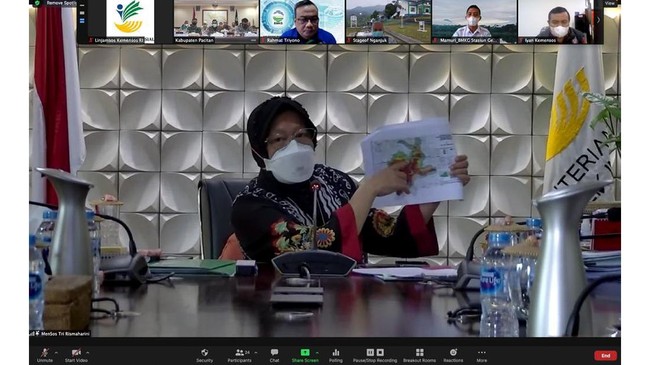Select Mamuri_BMKG Stasiun video thumbnail
The image size is (650, 365).
point(474,22)
